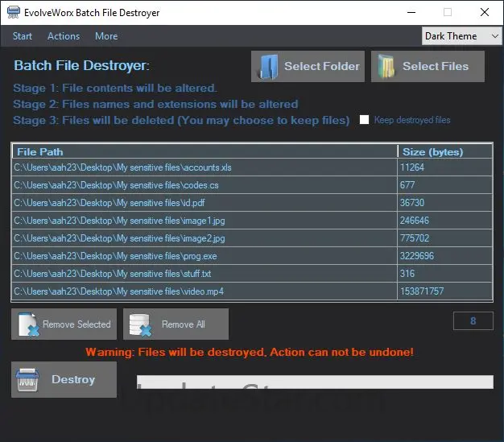Open the Actions menu
This screenshot has width=504, height=442.
pyautogui.click(x=64, y=36)
